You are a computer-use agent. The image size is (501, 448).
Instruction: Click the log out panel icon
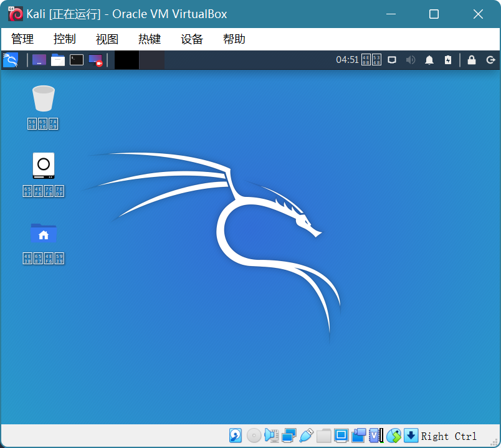point(490,60)
